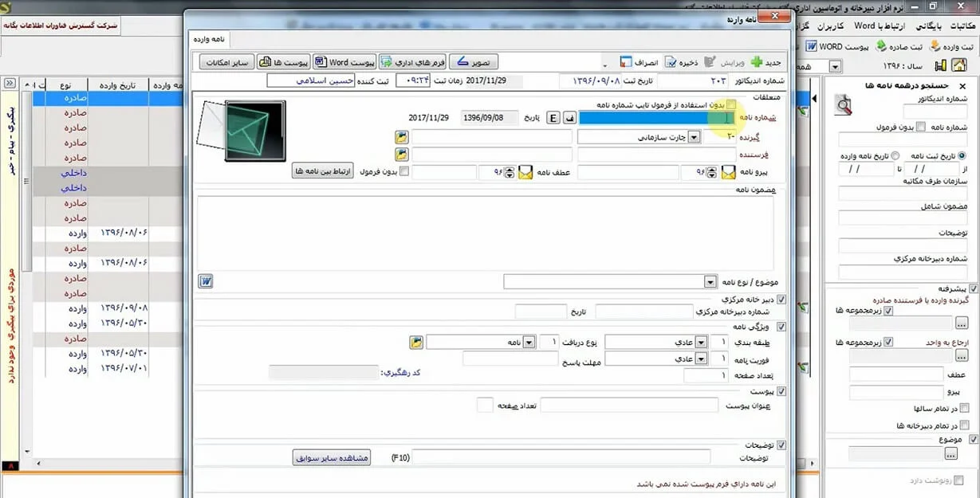Viewport: 980px width, 498px height.
Task: Click the 'انصراف' (Cancel) toolbar icon
Action: pos(625,61)
